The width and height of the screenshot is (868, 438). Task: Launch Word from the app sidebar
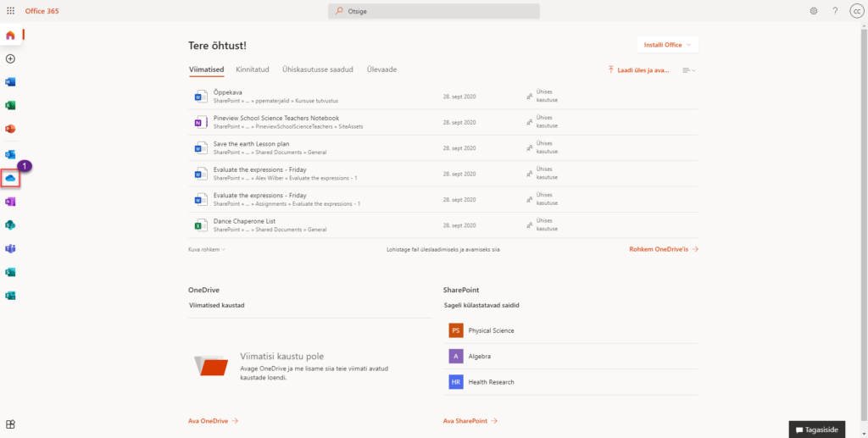(x=11, y=82)
